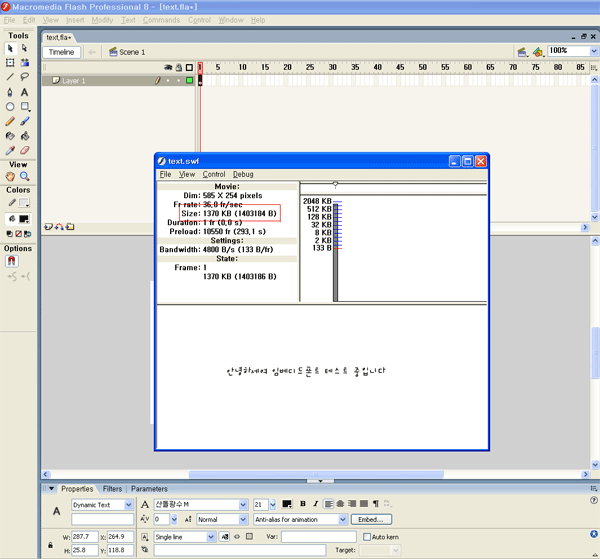Image resolution: width=600 pixels, height=559 pixels.
Task: Open the Dynamic Text type dropdown
Action: tap(129, 505)
